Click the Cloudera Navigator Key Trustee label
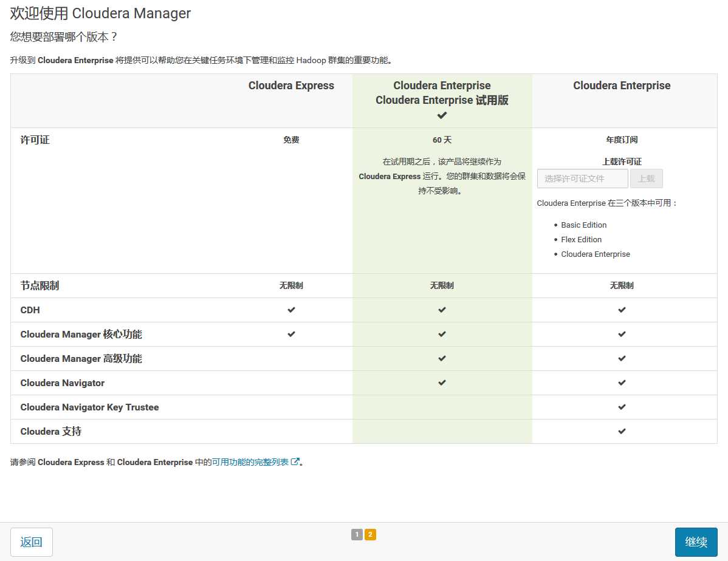 click(x=89, y=407)
